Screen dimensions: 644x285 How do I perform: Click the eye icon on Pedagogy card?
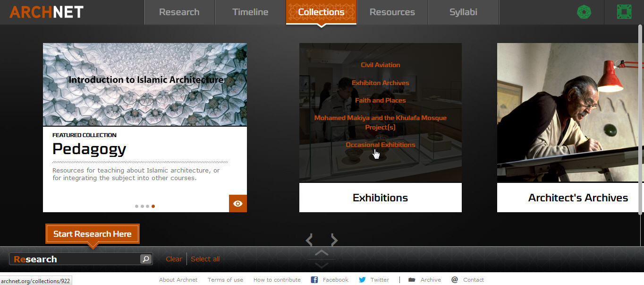pyautogui.click(x=238, y=204)
